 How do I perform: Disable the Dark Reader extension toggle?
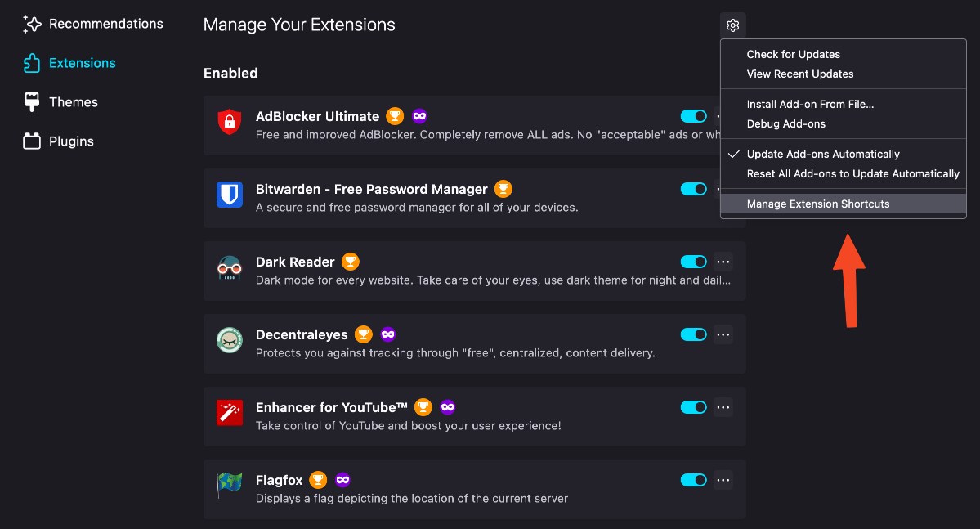pos(693,262)
